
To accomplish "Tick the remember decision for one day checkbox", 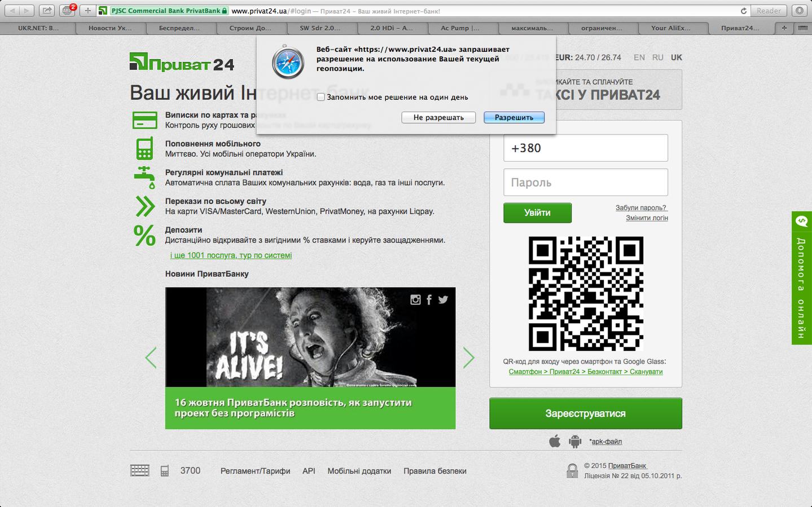I will (321, 97).
